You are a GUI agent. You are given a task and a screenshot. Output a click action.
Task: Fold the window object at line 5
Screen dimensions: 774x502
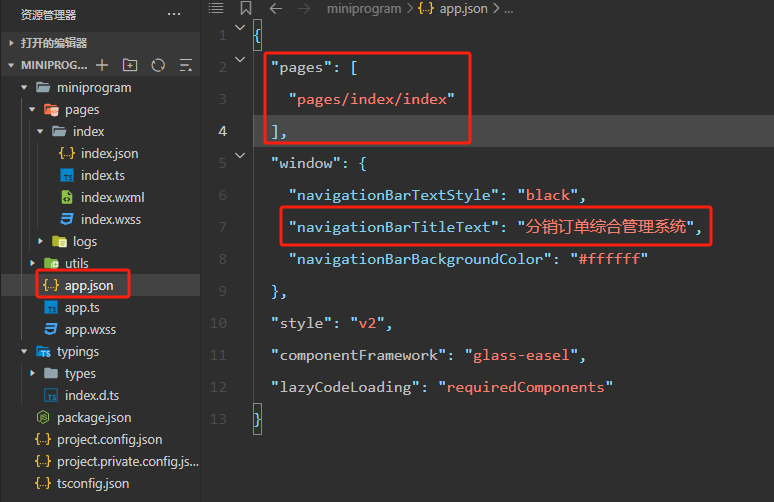click(x=240, y=155)
